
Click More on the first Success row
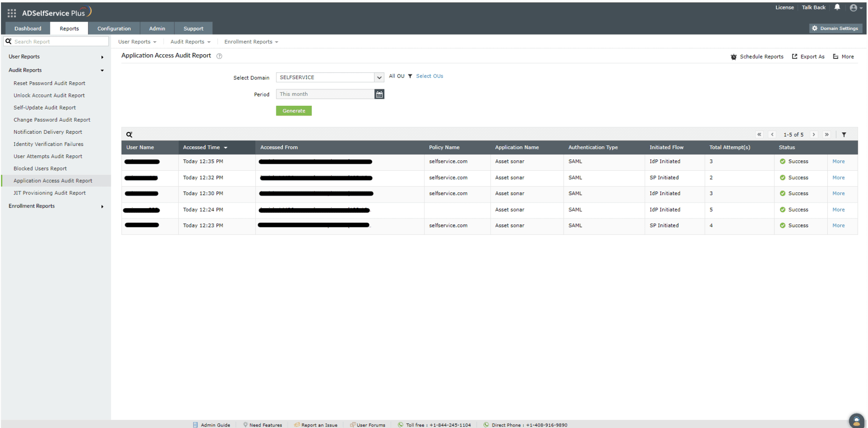(838, 161)
